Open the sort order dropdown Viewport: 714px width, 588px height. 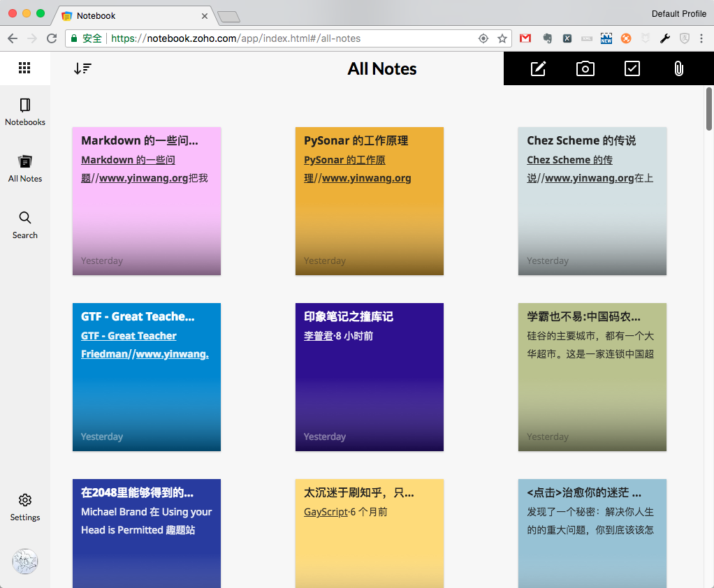click(82, 68)
